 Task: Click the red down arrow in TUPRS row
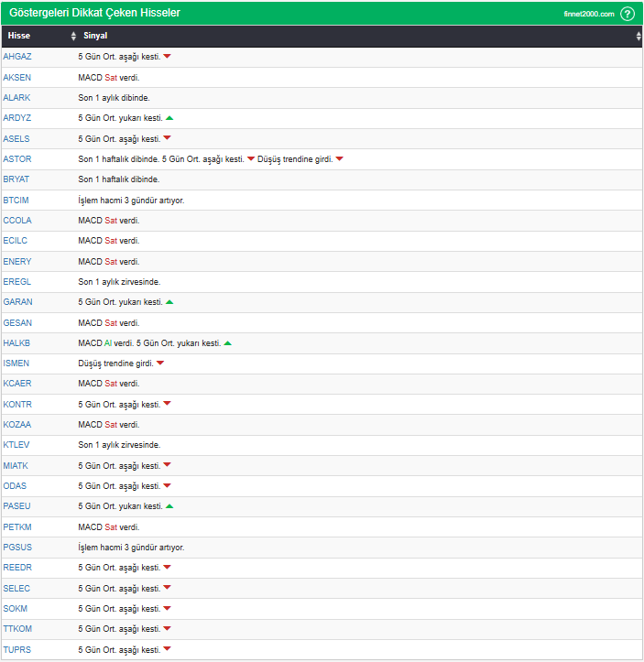(167, 649)
